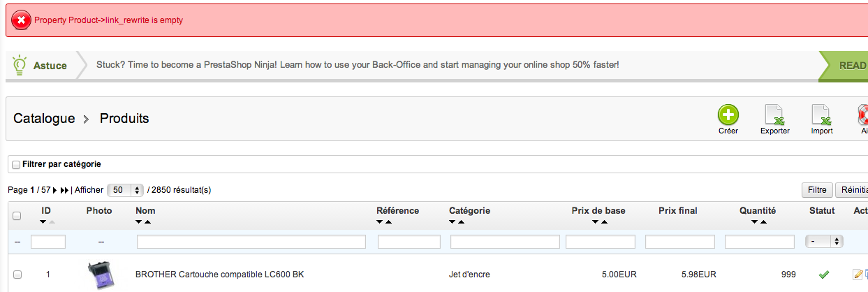The image size is (868, 292).
Task: Click the BROTHER cartridge product thumbnail
Action: (x=101, y=275)
